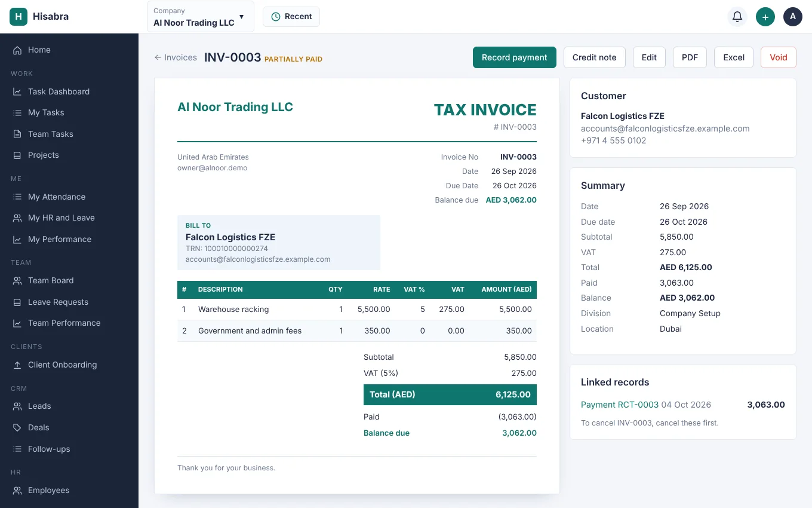The width and height of the screenshot is (812, 508).
Task: Click the TAX INVOICE heading
Action: (x=485, y=110)
